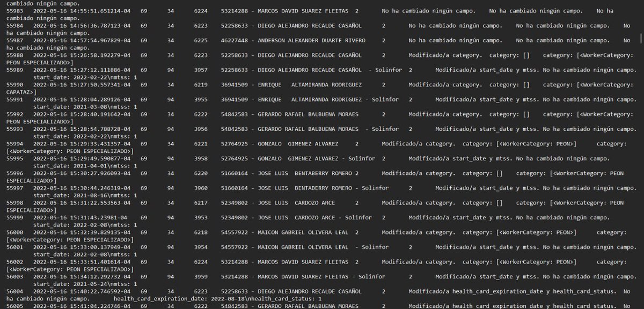This screenshot has width=644, height=309.
Task: Select row ID 55998
Action: coord(15,203)
